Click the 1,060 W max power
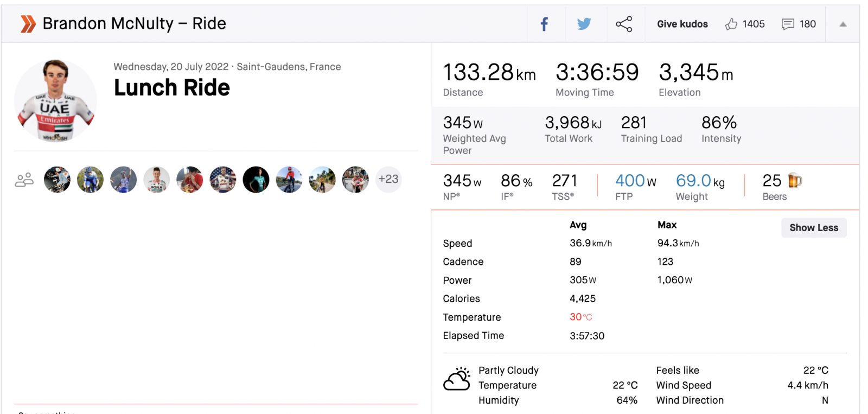The width and height of the screenshot is (868, 414). pyautogui.click(x=675, y=280)
